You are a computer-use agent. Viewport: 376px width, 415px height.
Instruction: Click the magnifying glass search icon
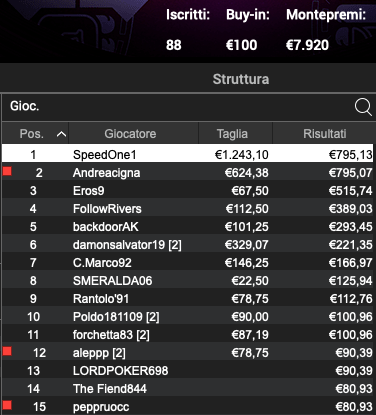363,107
